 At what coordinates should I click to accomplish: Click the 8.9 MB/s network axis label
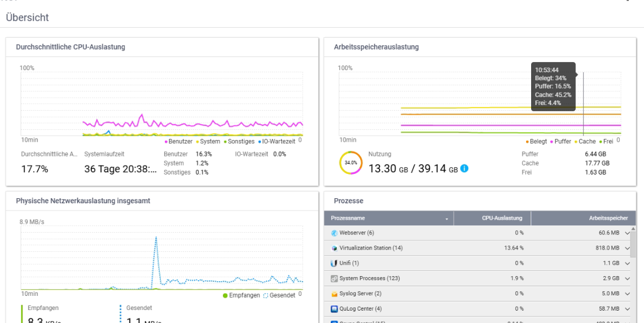tap(32, 222)
